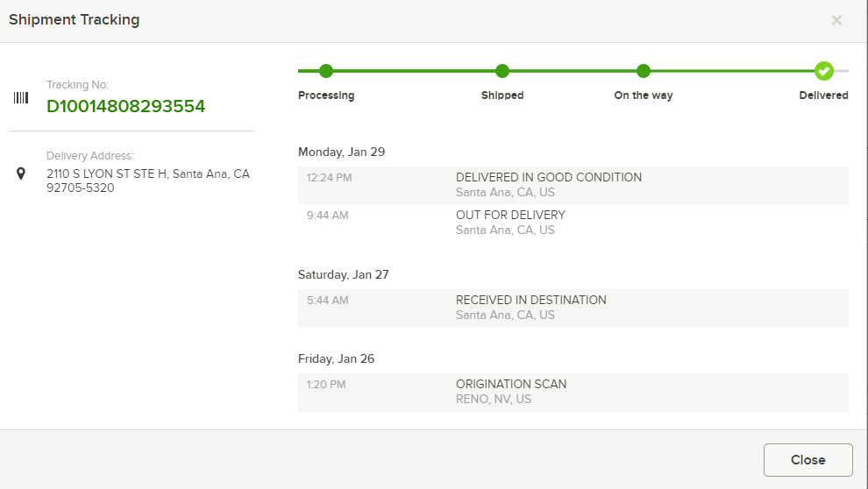This screenshot has height=489, width=868.
Task: Click the Delivered checkmark icon
Action: click(x=823, y=71)
